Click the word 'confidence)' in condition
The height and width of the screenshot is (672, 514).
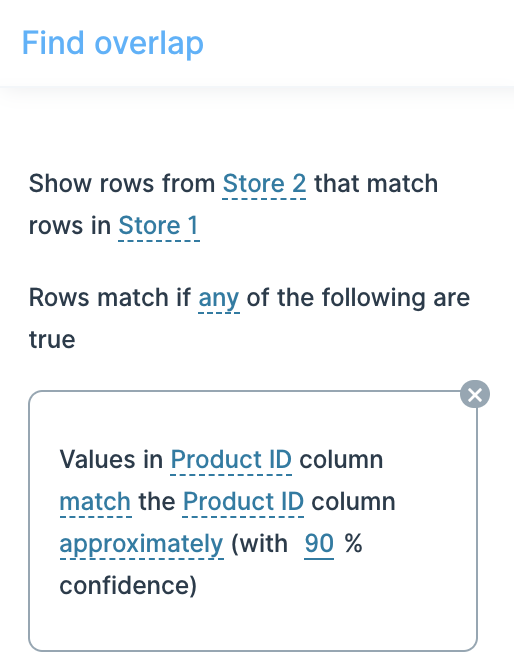tap(128, 586)
